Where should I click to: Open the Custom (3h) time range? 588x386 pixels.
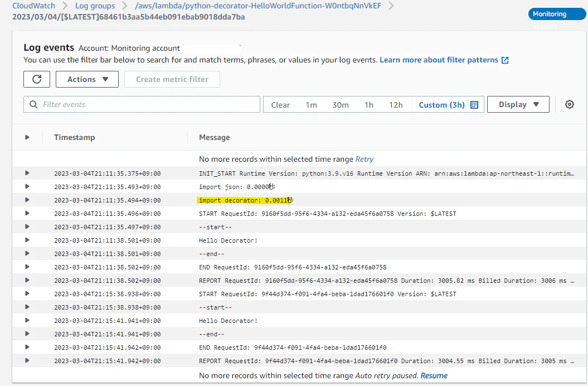pos(448,105)
